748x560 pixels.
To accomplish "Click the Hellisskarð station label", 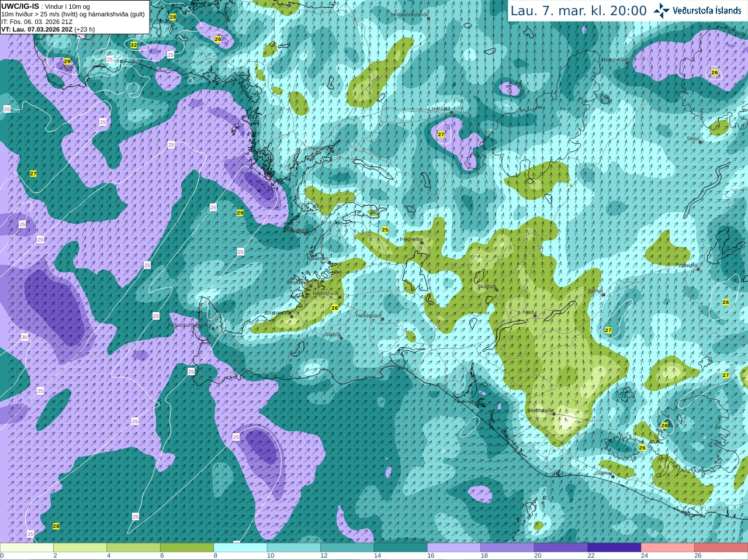I will click(x=369, y=316).
